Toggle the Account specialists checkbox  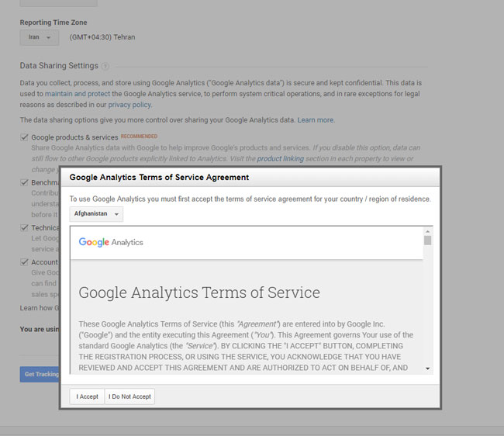(25, 261)
